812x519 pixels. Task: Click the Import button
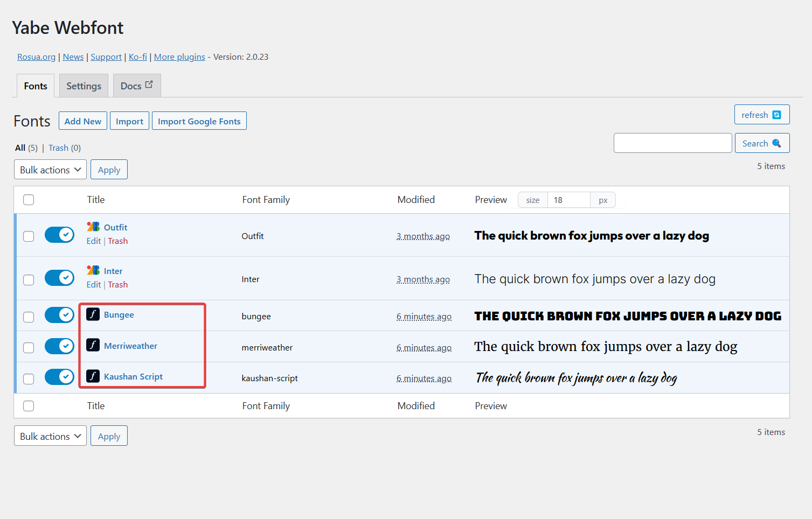pyautogui.click(x=129, y=121)
